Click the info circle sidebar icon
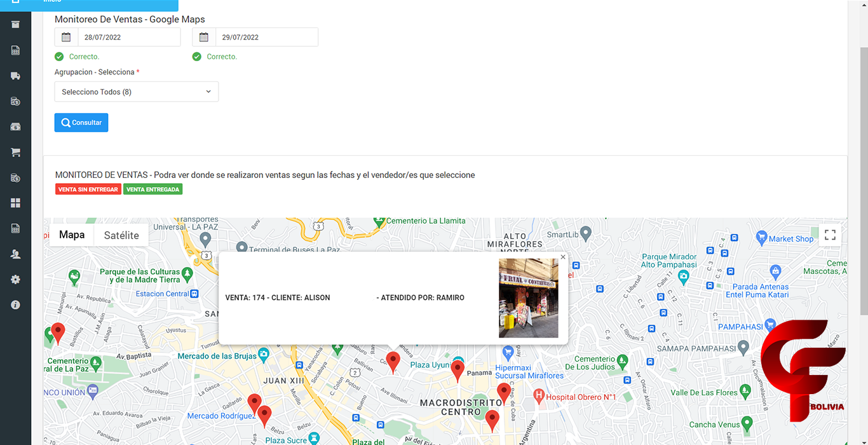Screen dimensions: 868x445 15,305
